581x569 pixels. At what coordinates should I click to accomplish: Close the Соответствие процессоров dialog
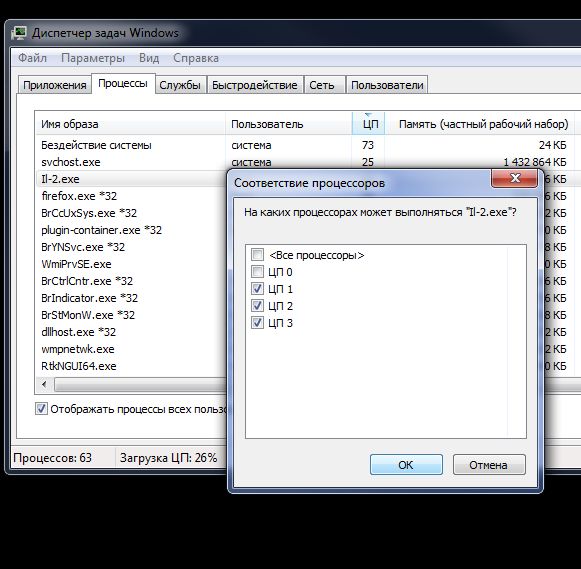pos(514,178)
